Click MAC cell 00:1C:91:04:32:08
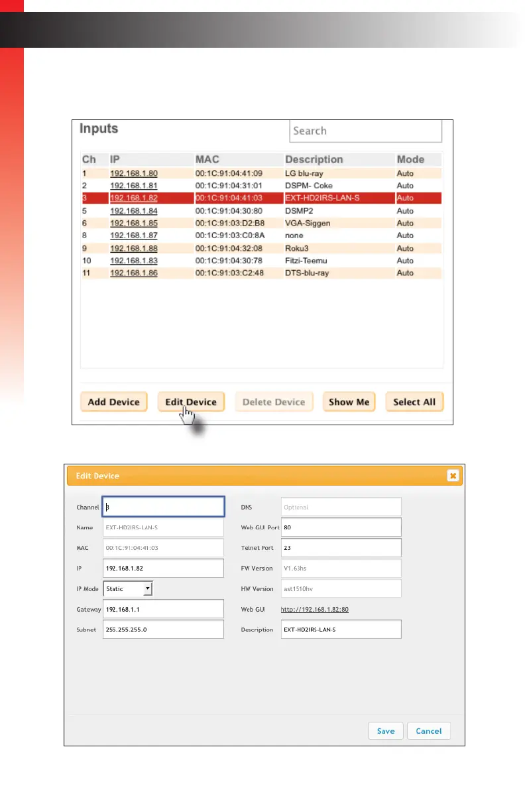Screen dimensions: 525x812 pyautogui.click(x=229, y=248)
